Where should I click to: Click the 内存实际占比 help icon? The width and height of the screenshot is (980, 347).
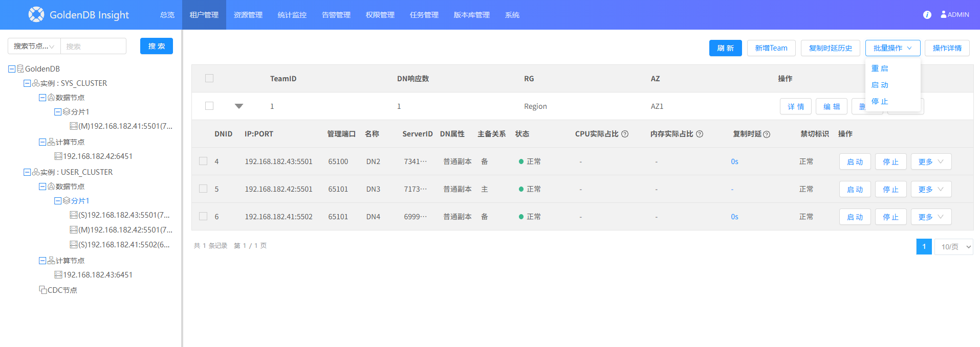[x=700, y=134]
